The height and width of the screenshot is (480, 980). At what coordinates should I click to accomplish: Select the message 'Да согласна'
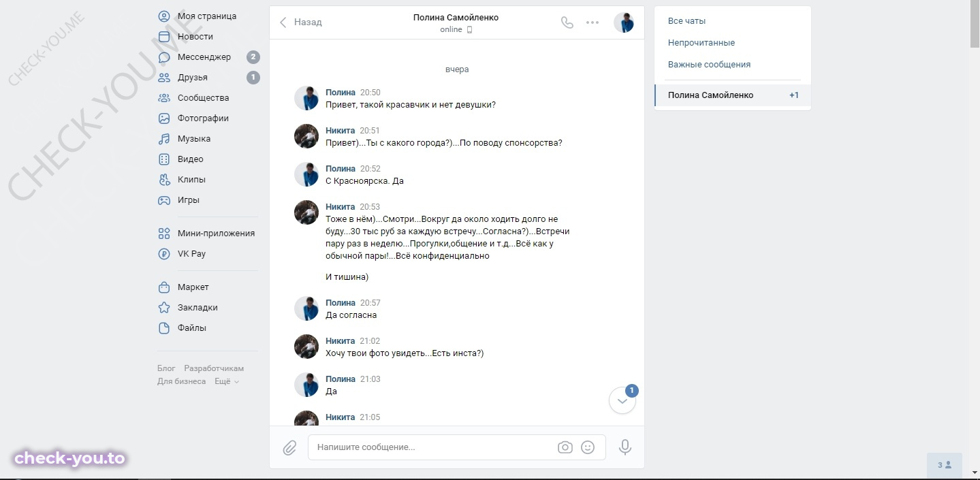pos(351,315)
